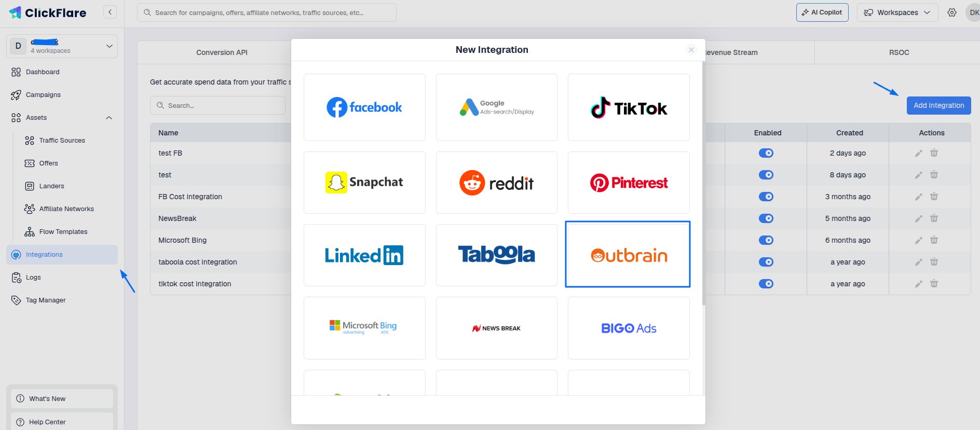This screenshot has width=980, height=430.
Task: Open the What's New panel
Action: 62,398
